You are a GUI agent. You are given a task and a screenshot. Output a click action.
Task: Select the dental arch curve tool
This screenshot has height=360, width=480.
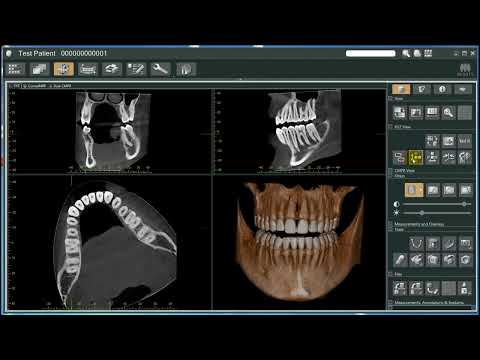tap(416, 244)
